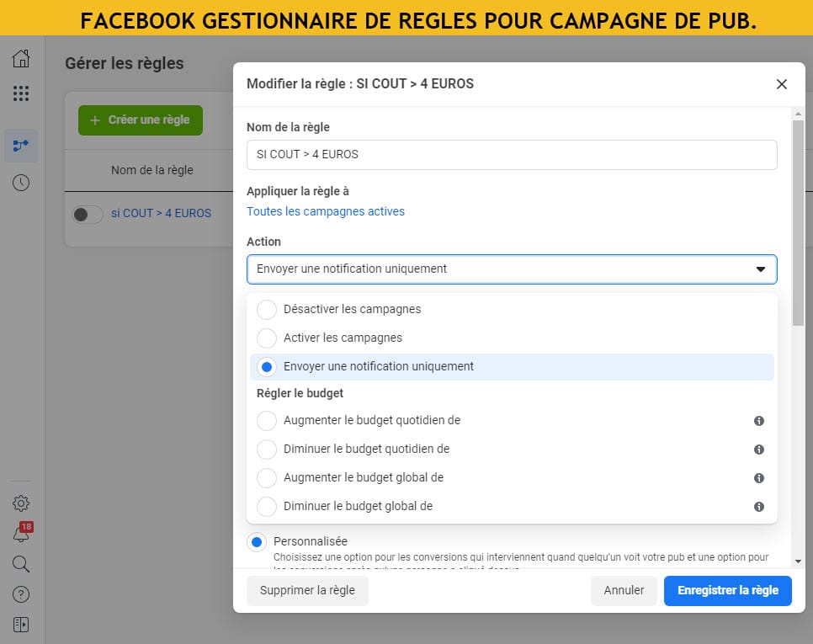The height and width of the screenshot is (644, 813).
Task: Select Envoyer une notification uniquement option
Action: (512, 366)
